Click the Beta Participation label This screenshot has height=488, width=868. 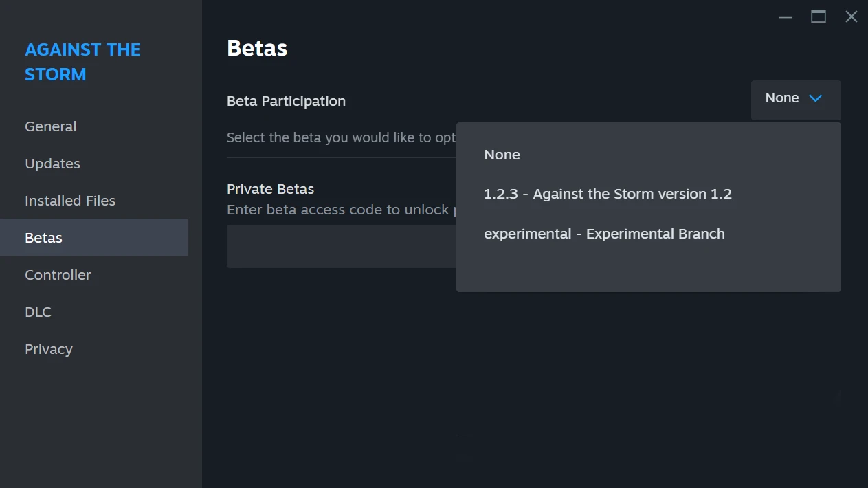pos(286,101)
